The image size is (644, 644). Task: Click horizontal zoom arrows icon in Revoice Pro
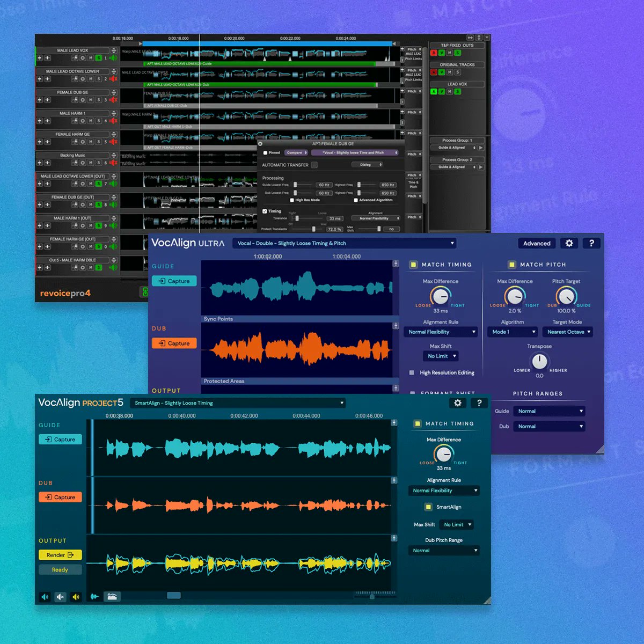(470, 38)
